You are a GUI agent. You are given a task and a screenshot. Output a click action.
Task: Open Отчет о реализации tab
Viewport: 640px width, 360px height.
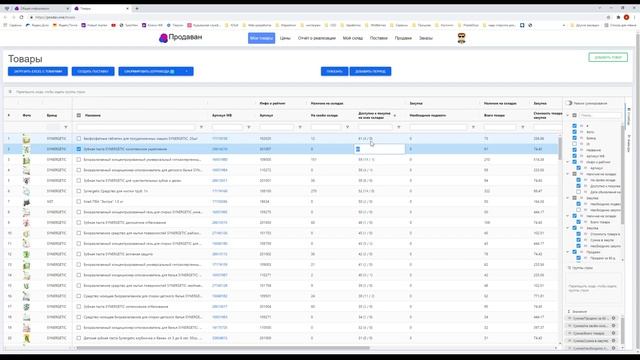317,38
